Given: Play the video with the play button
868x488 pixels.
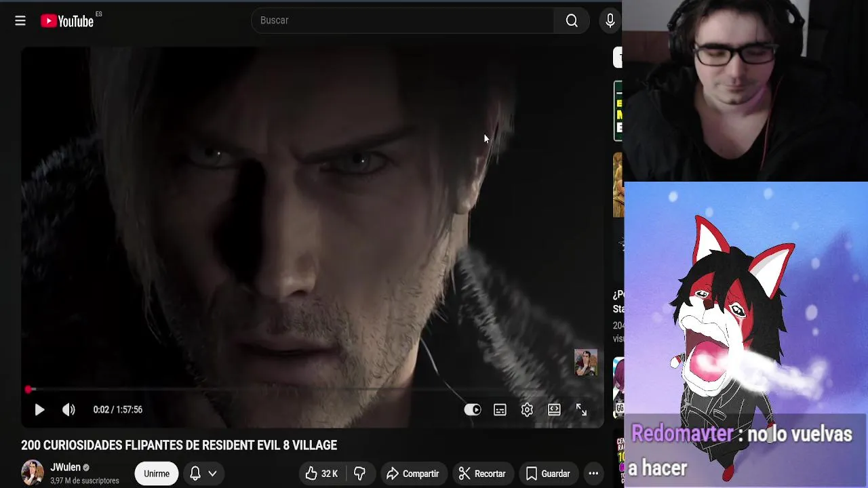Looking at the screenshot, I should (39, 409).
